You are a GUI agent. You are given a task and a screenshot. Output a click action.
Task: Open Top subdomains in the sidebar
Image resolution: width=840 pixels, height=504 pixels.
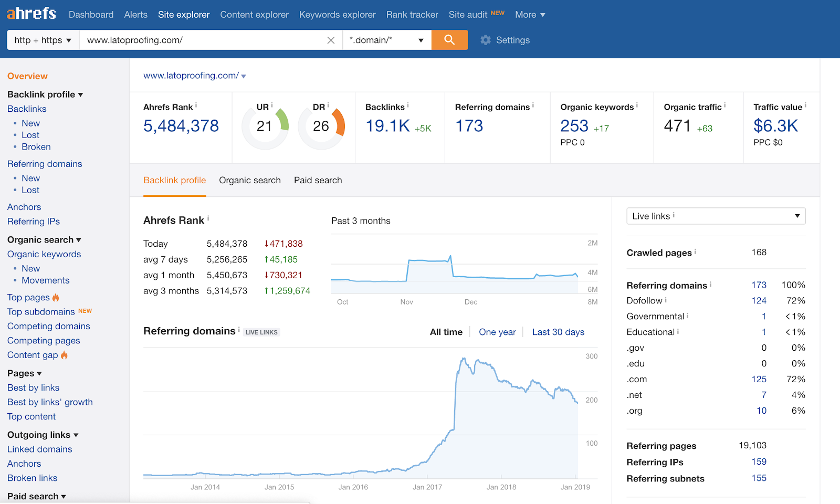tap(41, 312)
